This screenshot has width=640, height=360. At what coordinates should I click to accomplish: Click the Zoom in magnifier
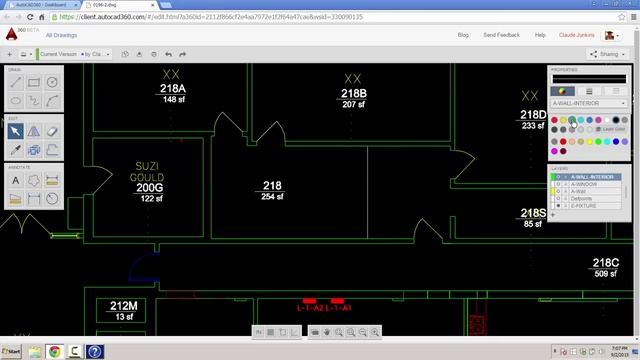click(375, 332)
